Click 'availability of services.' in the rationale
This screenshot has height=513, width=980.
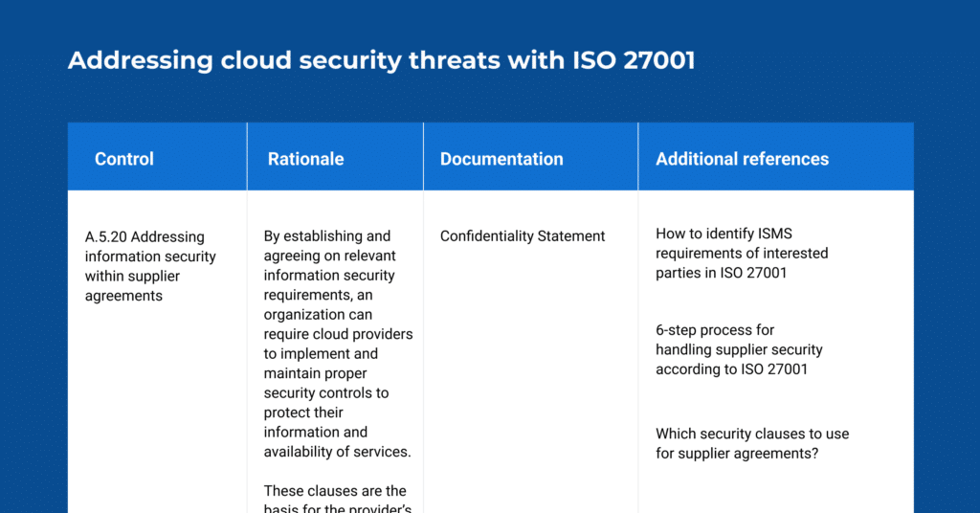pyautogui.click(x=337, y=452)
